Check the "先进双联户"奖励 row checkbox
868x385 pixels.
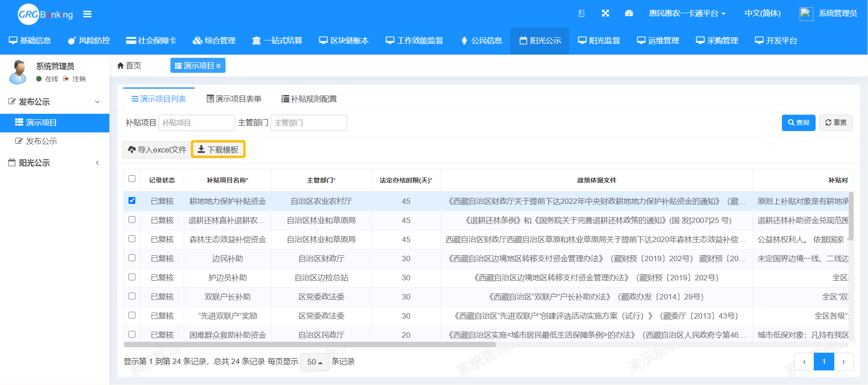click(x=132, y=315)
